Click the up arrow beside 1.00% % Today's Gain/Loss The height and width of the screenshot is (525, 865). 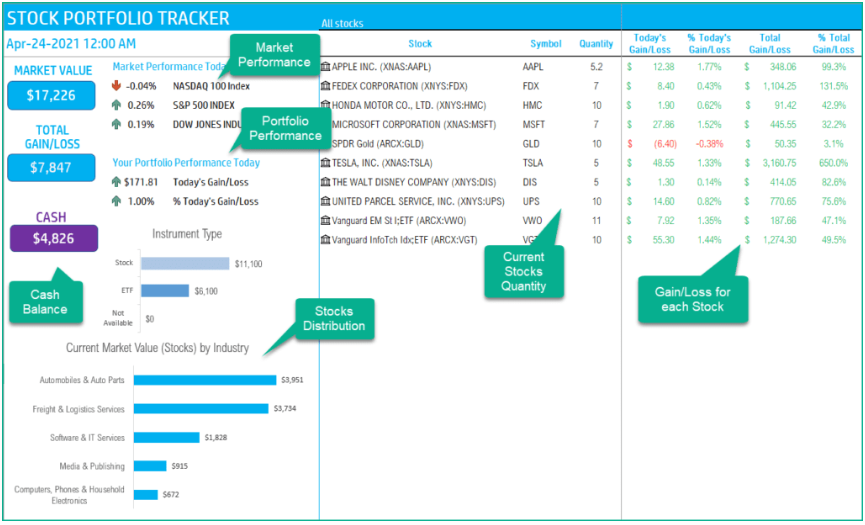click(x=116, y=201)
